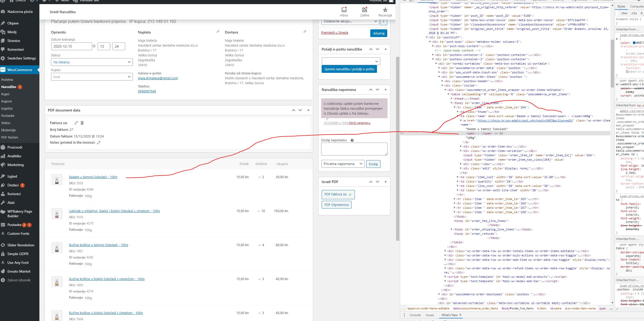The image size is (644, 321).
Task: Open Privatna napomena note type dropdown
Action: pos(343,164)
